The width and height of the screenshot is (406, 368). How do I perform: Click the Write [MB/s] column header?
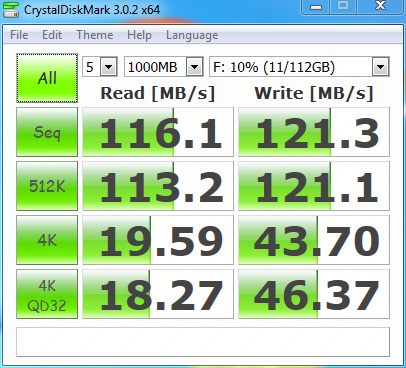314,93
